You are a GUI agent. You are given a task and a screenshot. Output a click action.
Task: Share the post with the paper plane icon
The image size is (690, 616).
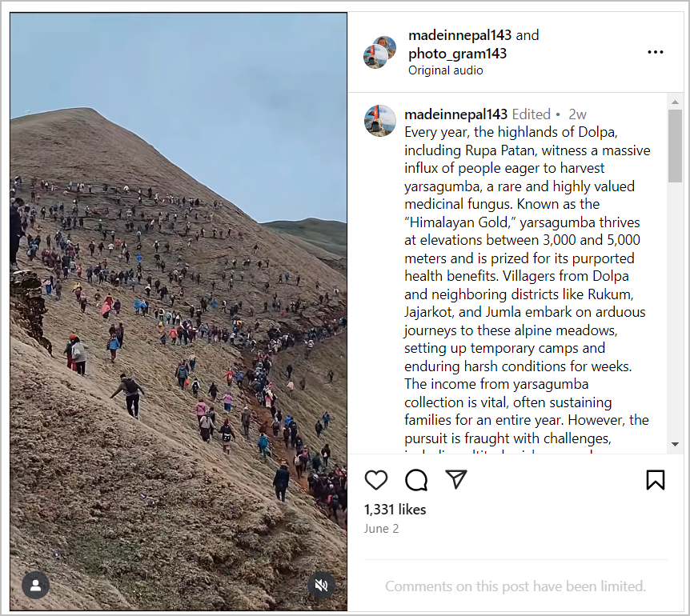[456, 479]
